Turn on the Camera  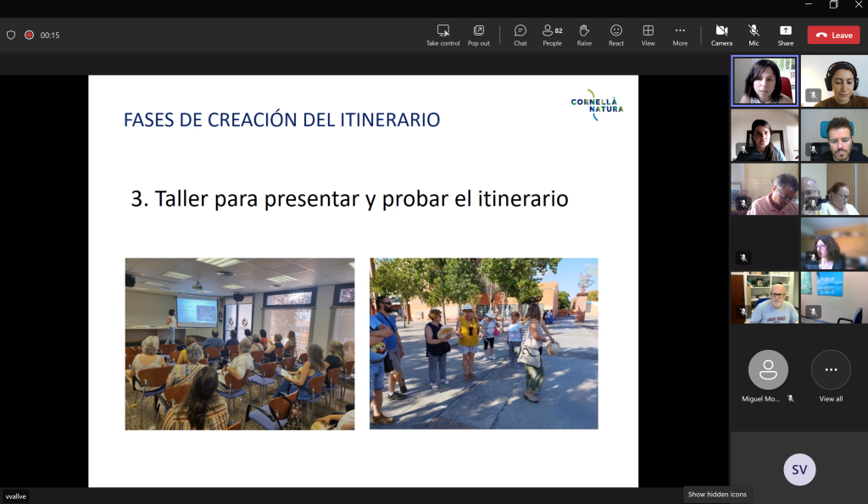point(721,35)
